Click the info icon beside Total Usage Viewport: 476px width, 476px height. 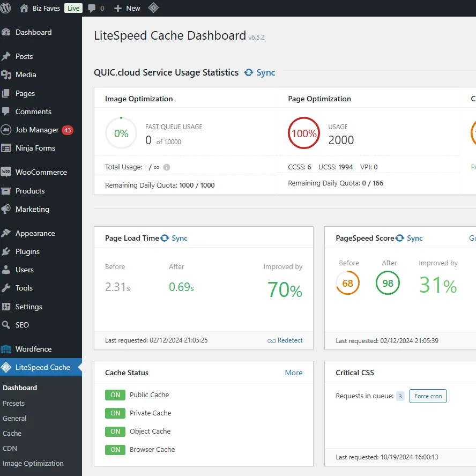[x=167, y=167]
